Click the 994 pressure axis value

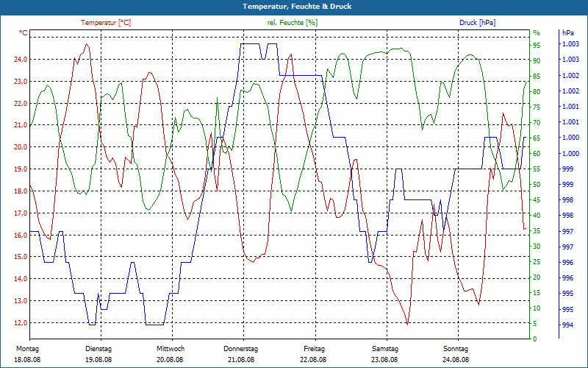(x=567, y=325)
